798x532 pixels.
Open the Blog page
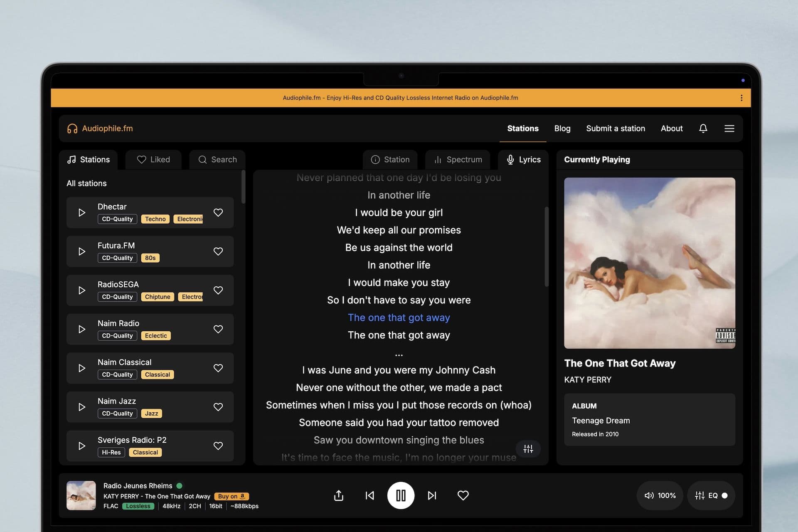click(562, 128)
